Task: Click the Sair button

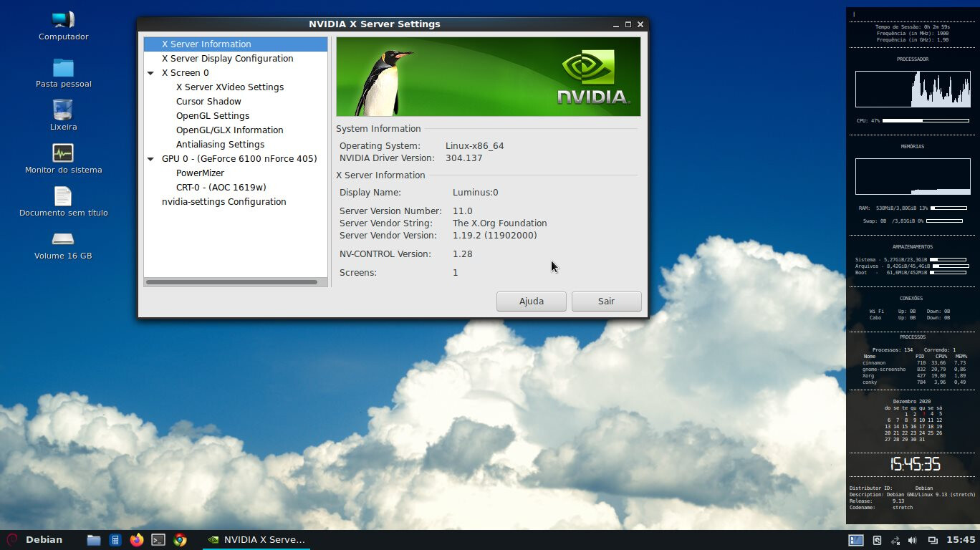Action: coord(606,301)
